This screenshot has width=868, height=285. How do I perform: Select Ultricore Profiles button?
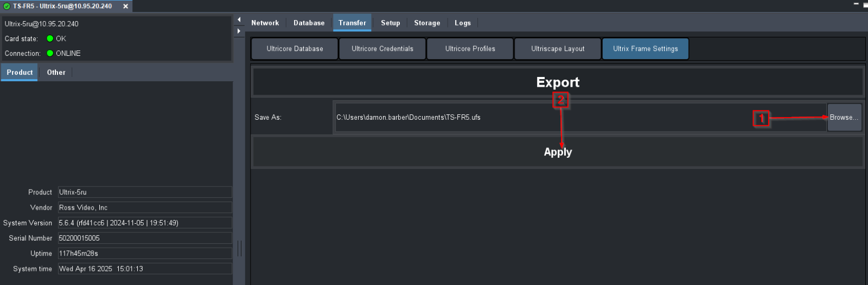coord(470,49)
